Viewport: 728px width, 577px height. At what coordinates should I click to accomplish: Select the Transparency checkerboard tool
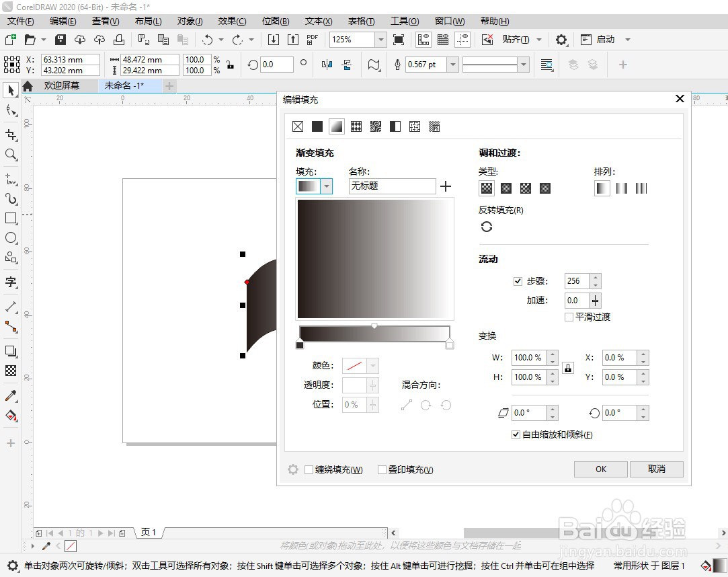pos(11,371)
